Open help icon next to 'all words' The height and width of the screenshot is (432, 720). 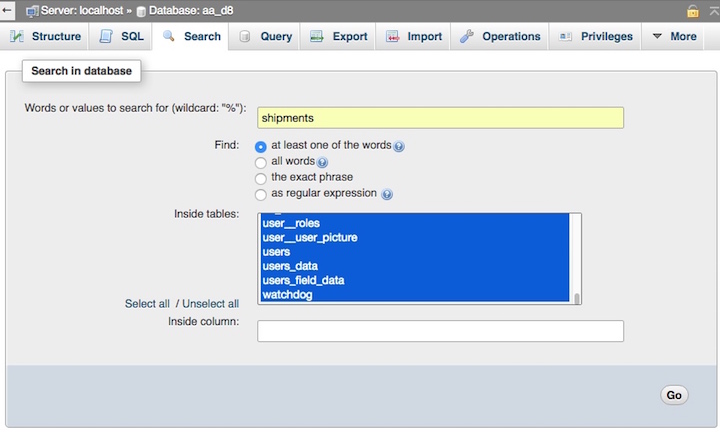[x=322, y=162]
